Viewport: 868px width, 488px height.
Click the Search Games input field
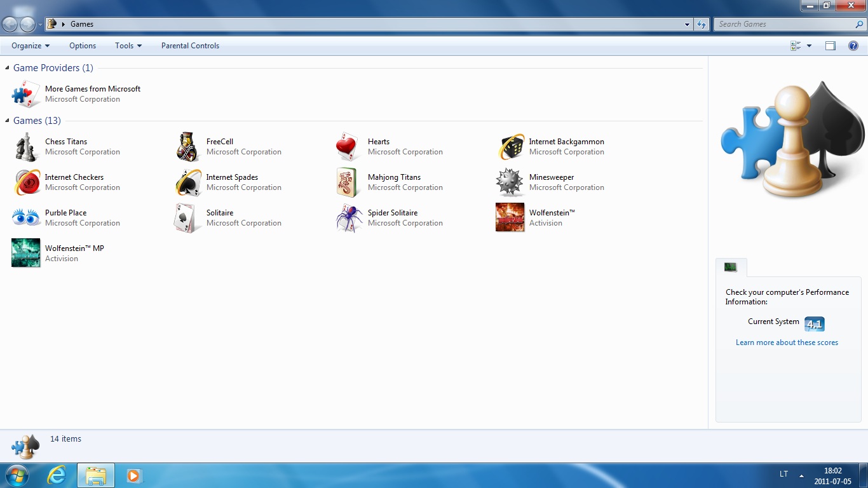pos(785,24)
